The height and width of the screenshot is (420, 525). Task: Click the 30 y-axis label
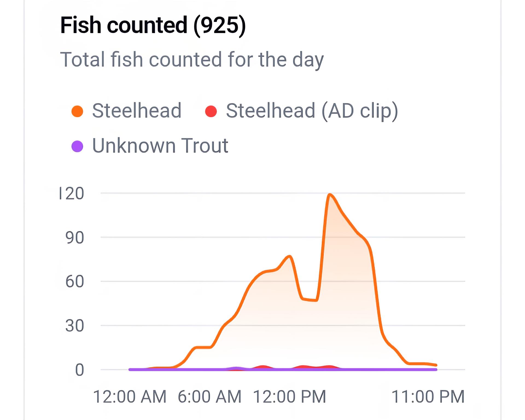click(75, 326)
